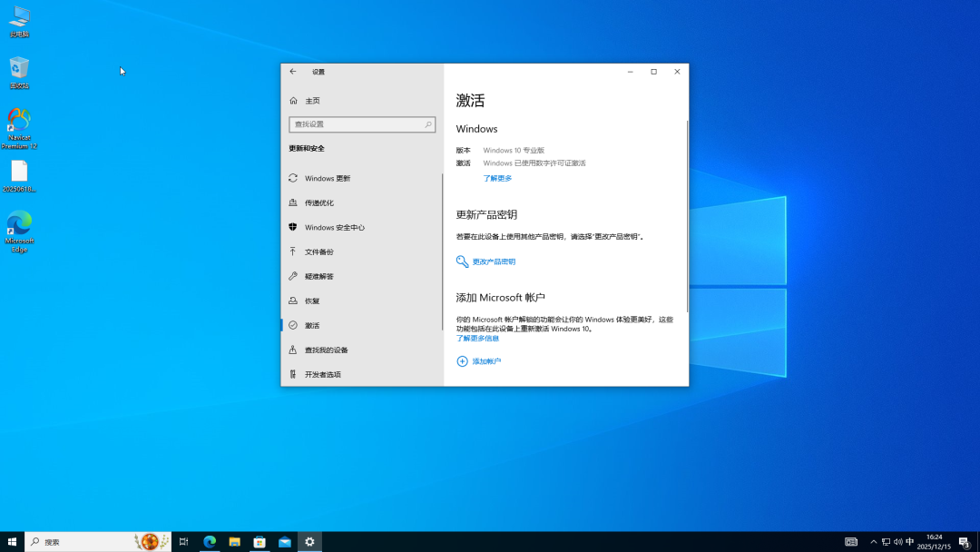Click the Windows 已使用数字许可证激活 status text
The image size is (980, 552).
coord(534,163)
